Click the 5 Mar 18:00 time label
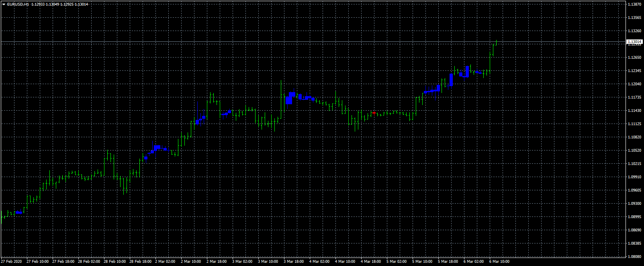The width and height of the screenshot is (644, 266). [x=448, y=262]
